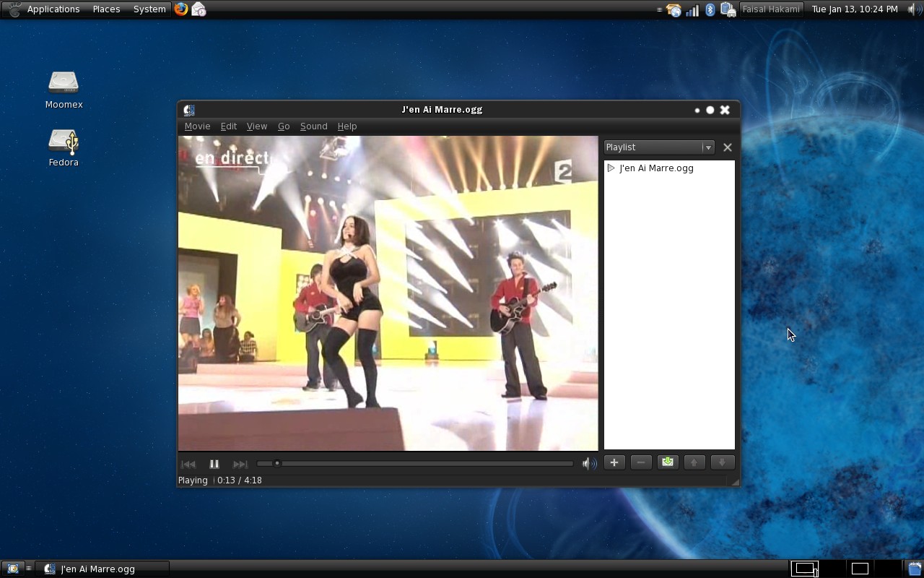The height and width of the screenshot is (578, 924).
Task: Pause the video with the pause button
Action: 214,464
